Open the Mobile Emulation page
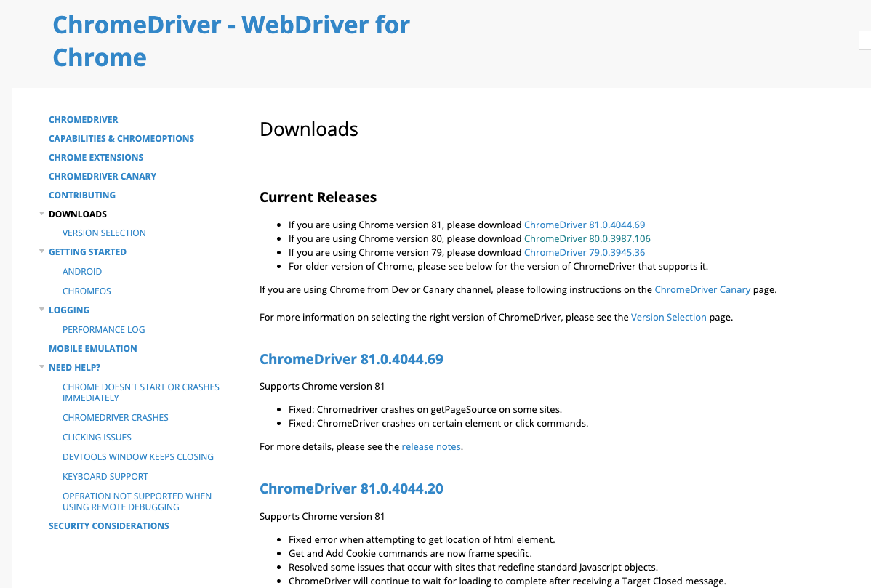The width and height of the screenshot is (871, 588). click(93, 348)
